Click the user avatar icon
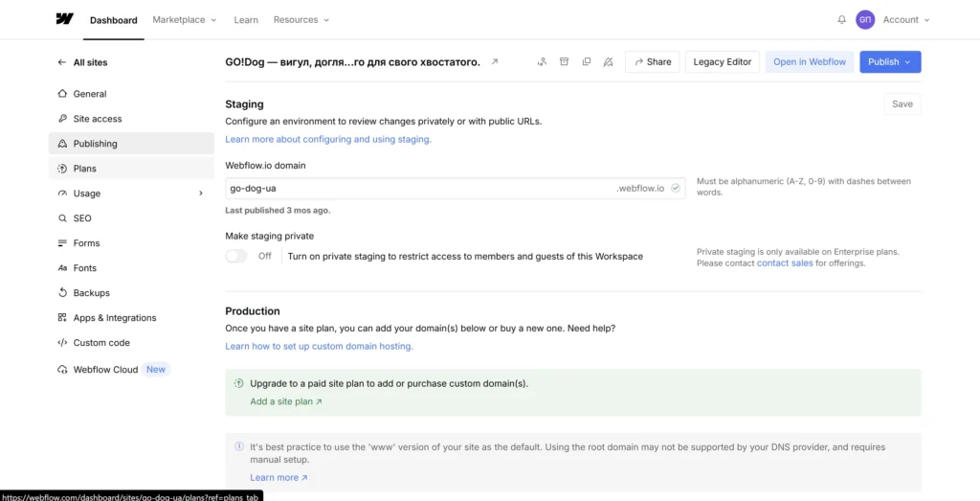This screenshot has height=501, width=980. pos(865,19)
